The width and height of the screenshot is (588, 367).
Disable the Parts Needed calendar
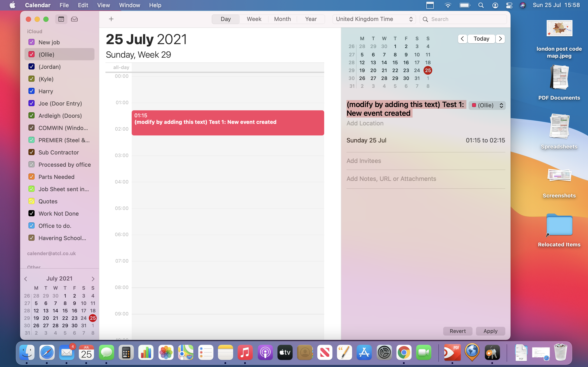click(31, 177)
